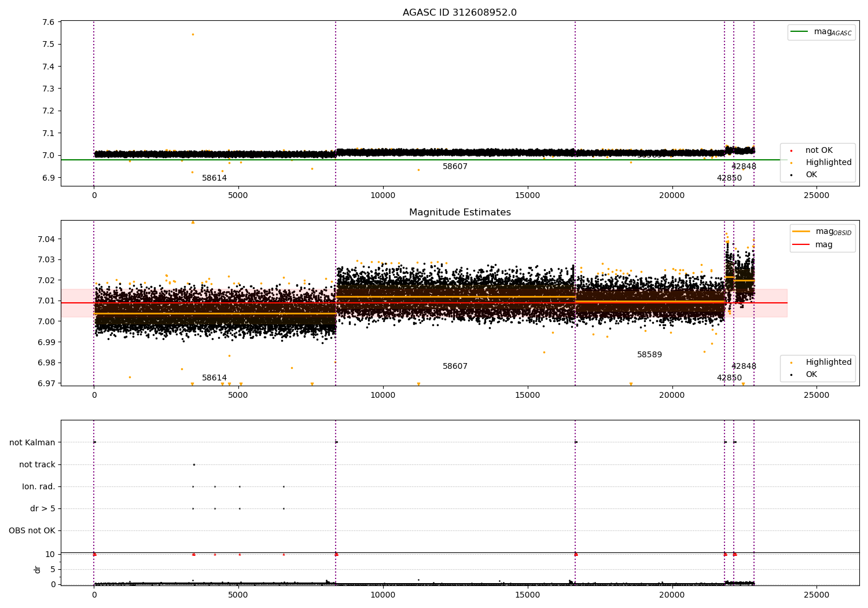Select the 7.5 y-axis tick label
The width and height of the screenshot is (868, 608).
[x=49, y=44]
